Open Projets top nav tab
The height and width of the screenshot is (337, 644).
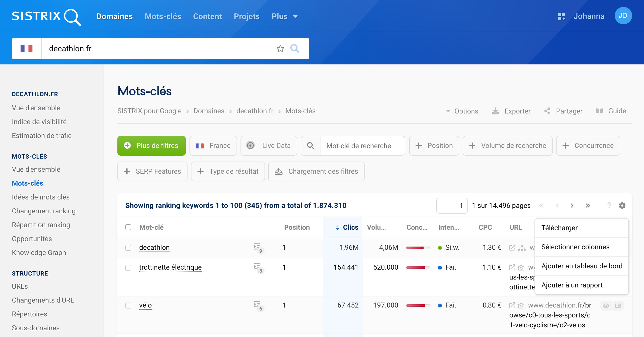(x=246, y=17)
